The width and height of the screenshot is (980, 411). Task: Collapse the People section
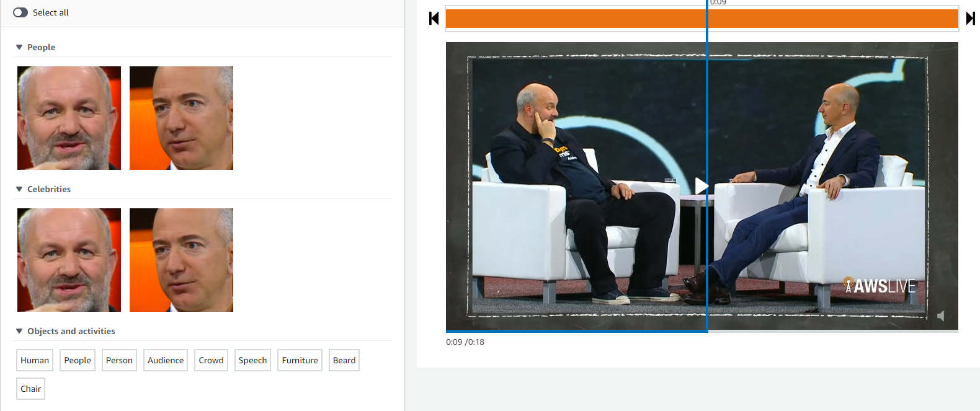19,47
